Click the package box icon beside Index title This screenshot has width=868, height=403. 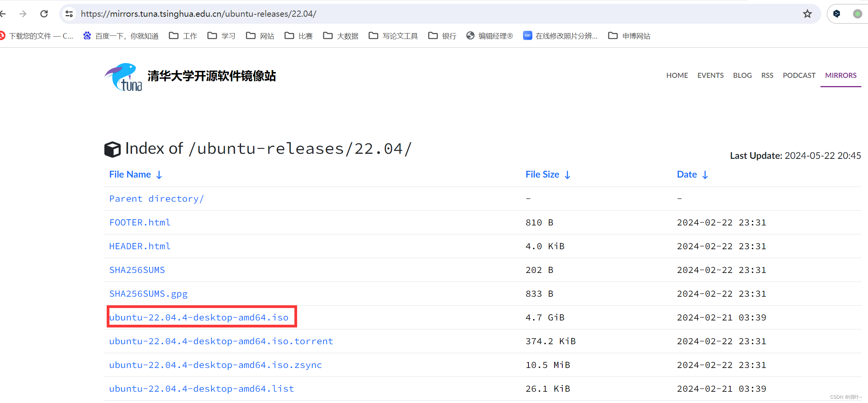(x=113, y=149)
